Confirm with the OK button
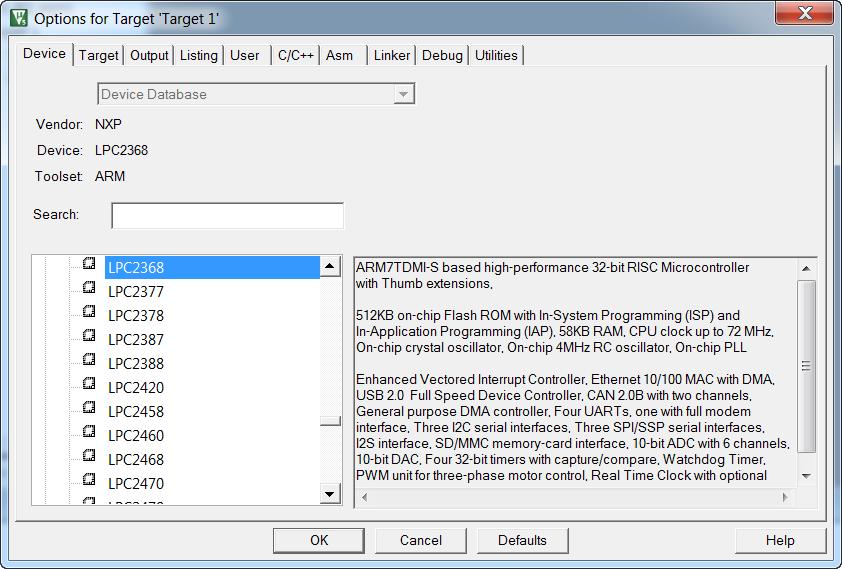 pos(319,540)
